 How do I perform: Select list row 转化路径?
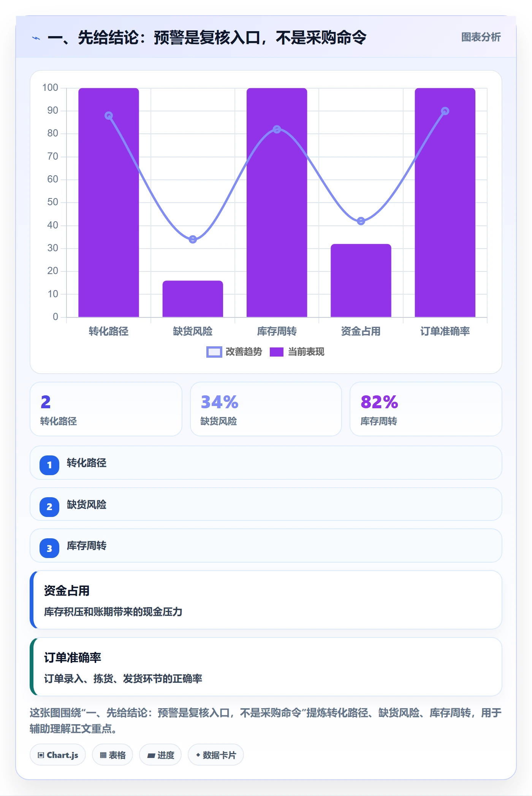click(x=266, y=463)
